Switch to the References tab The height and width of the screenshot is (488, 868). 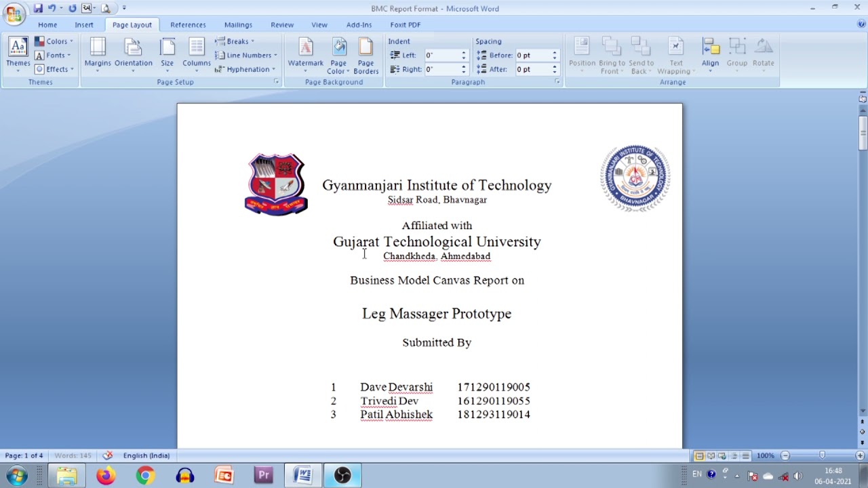pyautogui.click(x=188, y=24)
